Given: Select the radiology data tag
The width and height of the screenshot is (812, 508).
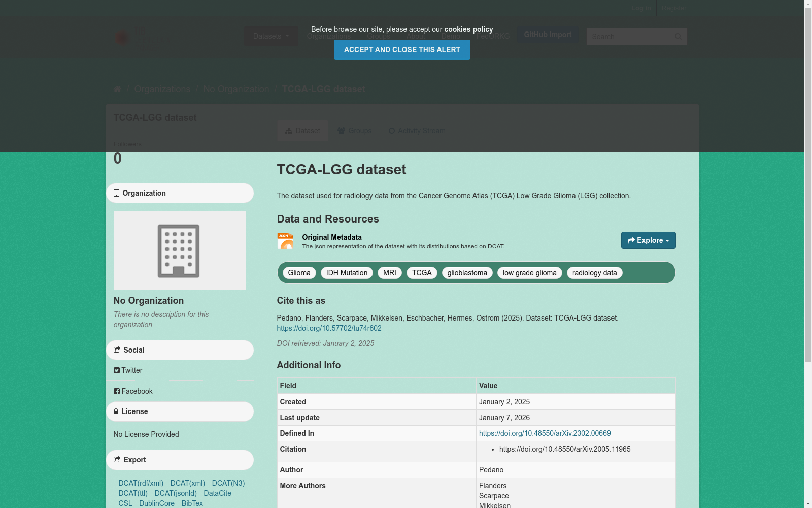Looking at the screenshot, I should click(x=595, y=273).
